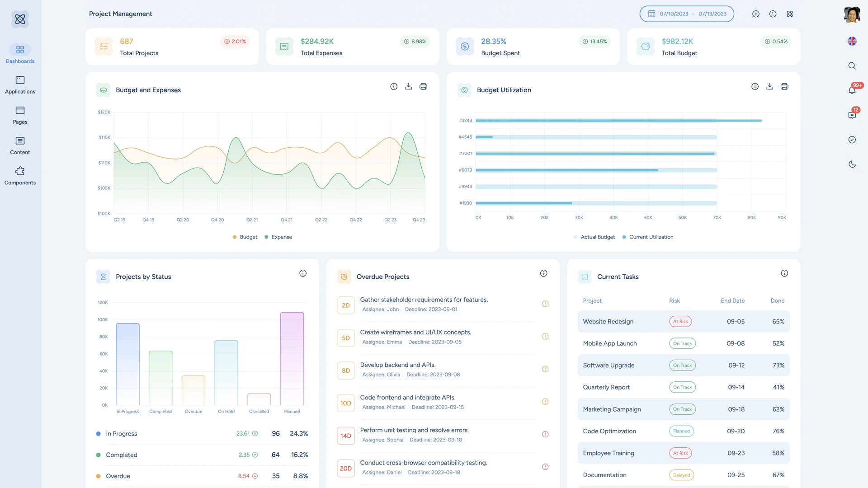Click At Risk badge for Employee Training
Viewport: 868px width, 488px height.
(x=680, y=453)
